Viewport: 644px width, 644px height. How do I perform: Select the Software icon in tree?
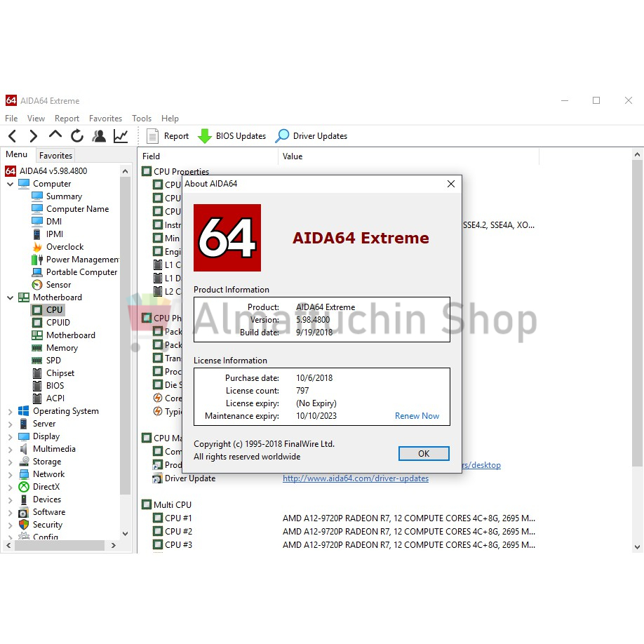(x=24, y=512)
